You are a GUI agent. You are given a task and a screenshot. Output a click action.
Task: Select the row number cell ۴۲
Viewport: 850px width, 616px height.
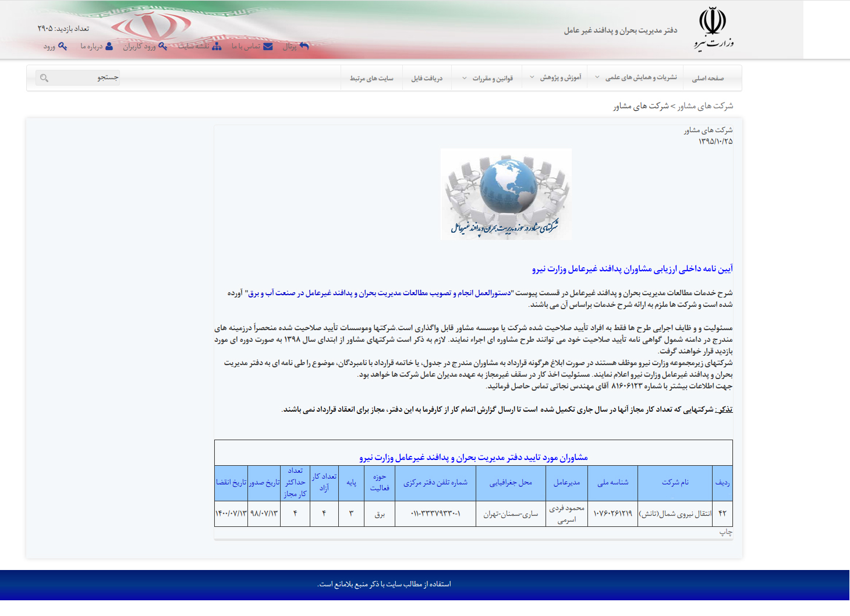(722, 514)
